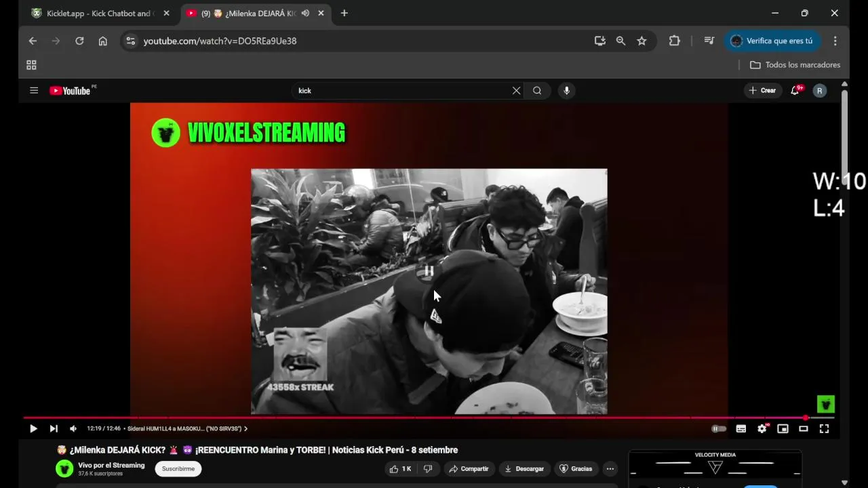Open the media controls icon
868x488 pixels.
tap(709, 41)
